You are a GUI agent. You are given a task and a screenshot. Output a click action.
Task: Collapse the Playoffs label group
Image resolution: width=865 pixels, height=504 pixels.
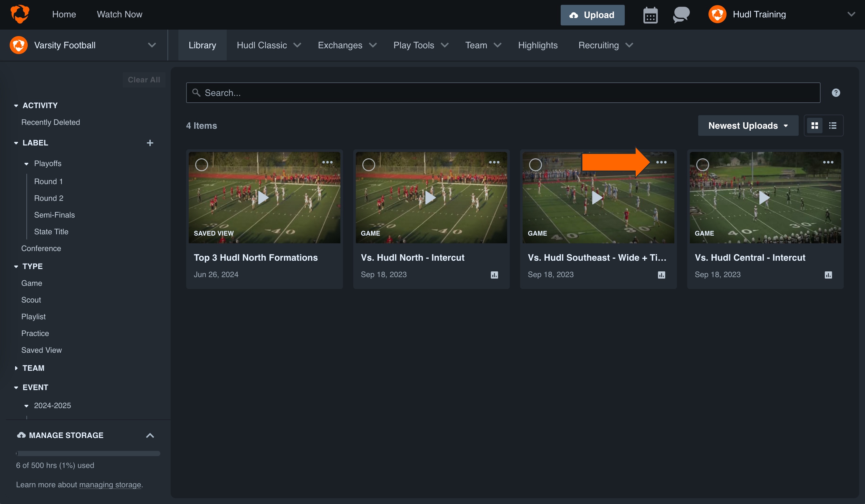pyautogui.click(x=27, y=163)
